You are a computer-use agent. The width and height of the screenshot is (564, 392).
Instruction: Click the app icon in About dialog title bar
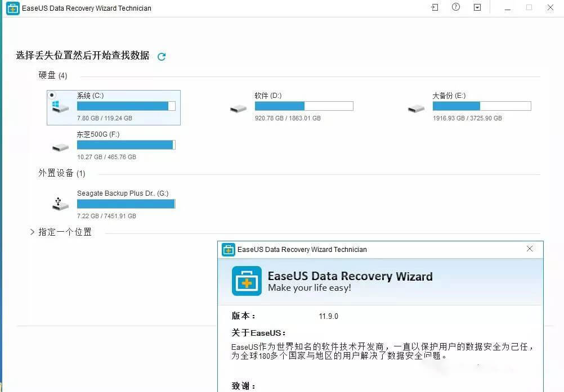[x=229, y=249]
